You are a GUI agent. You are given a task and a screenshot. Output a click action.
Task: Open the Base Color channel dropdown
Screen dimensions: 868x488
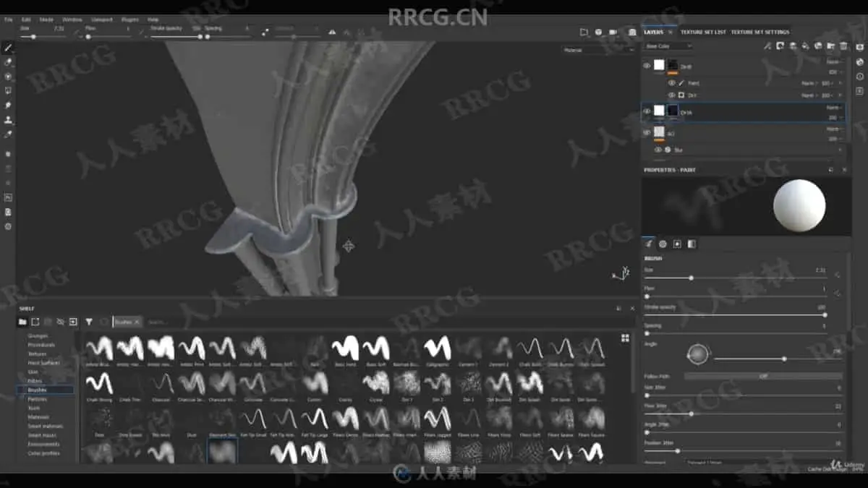point(668,46)
